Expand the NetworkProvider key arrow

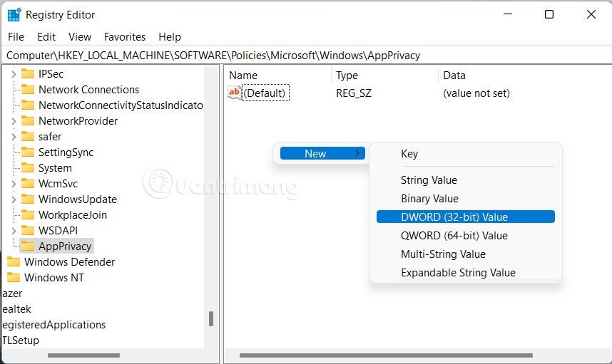click(14, 121)
